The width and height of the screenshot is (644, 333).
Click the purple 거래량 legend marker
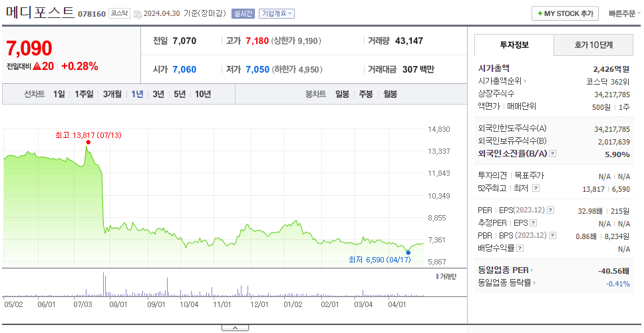point(437,276)
